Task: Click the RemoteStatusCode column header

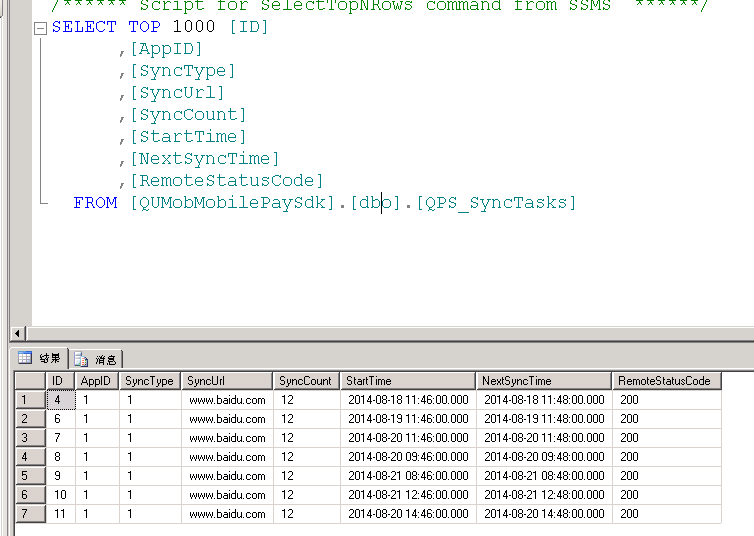Action: click(665, 381)
